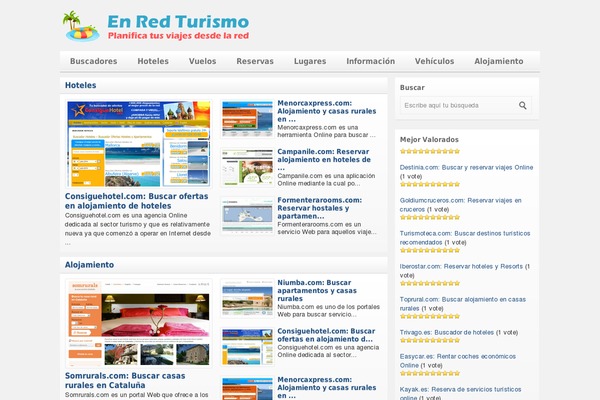This screenshot has height=400, width=600.
Task: Open Menorcaxpress.com article link in Alojamiento section
Action: tap(327, 387)
